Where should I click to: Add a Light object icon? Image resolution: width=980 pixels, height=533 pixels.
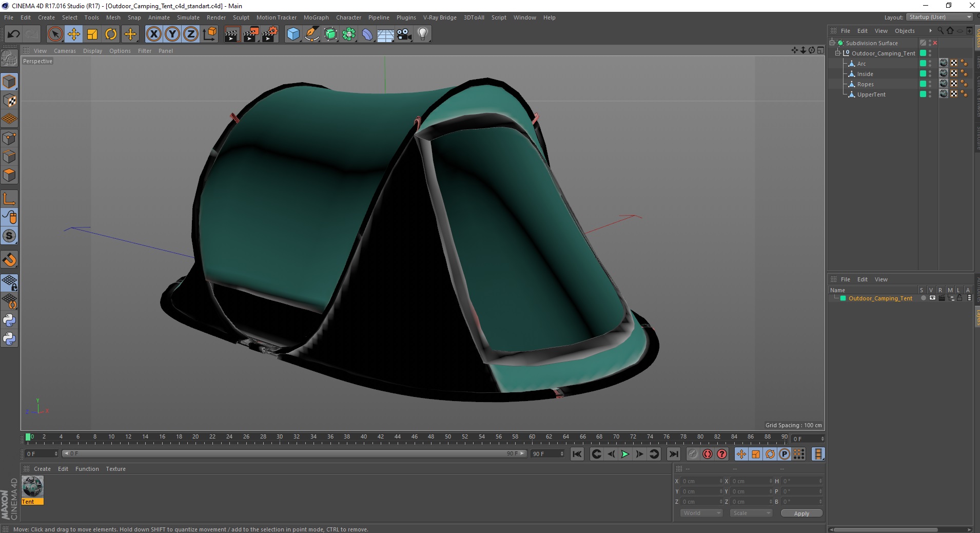(x=422, y=34)
